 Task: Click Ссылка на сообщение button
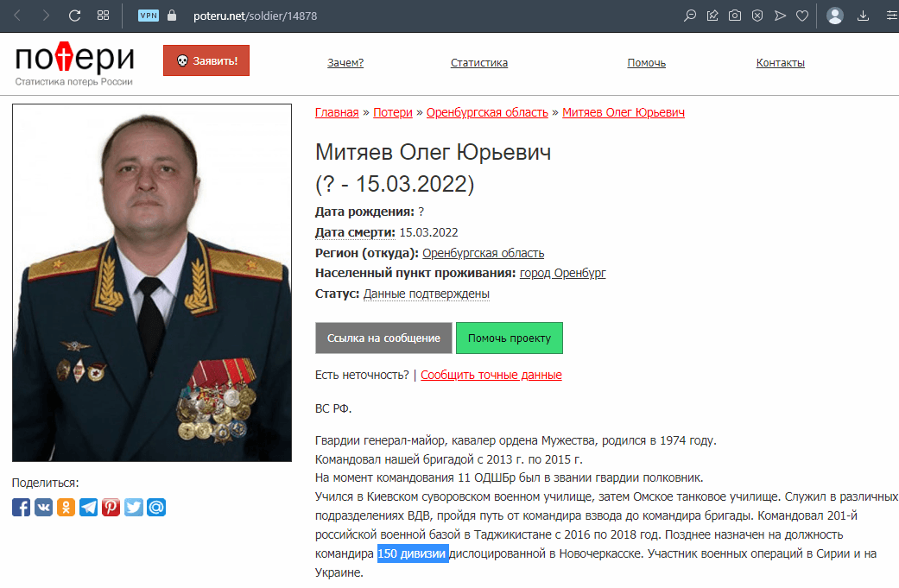383,338
